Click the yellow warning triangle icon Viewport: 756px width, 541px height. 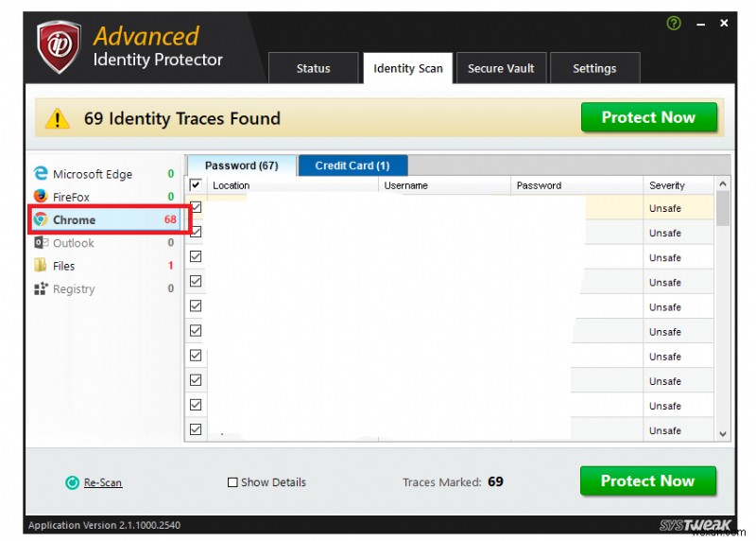[58, 118]
